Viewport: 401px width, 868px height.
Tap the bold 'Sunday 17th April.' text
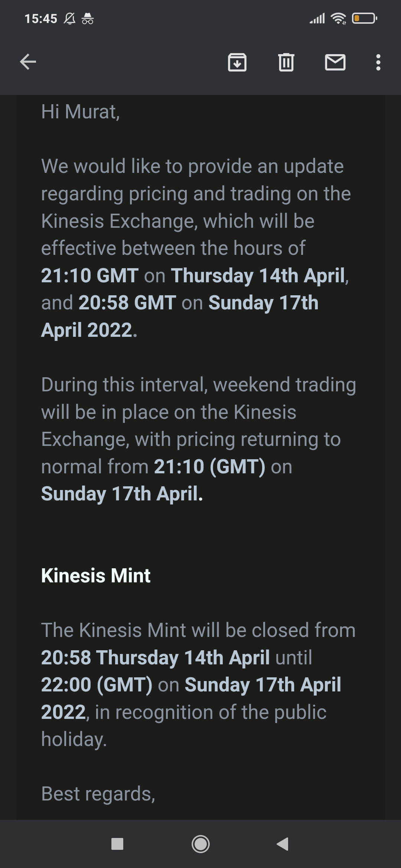pyautogui.click(x=122, y=494)
